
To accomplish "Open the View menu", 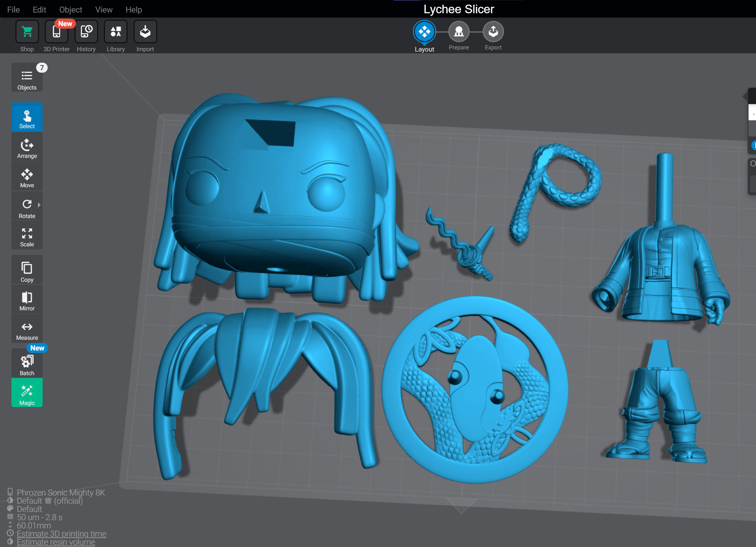I will pyautogui.click(x=104, y=10).
